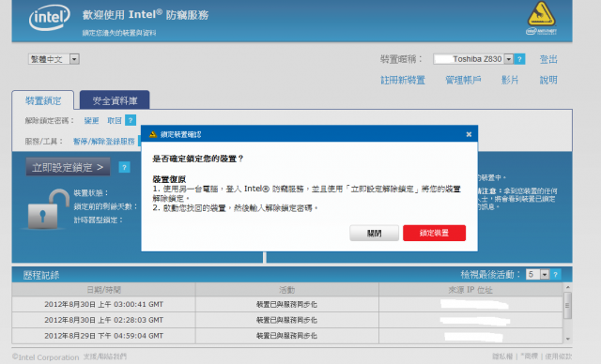Close the lock confirmation dialog with X
The image size is (601, 364).
(x=469, y=134)
